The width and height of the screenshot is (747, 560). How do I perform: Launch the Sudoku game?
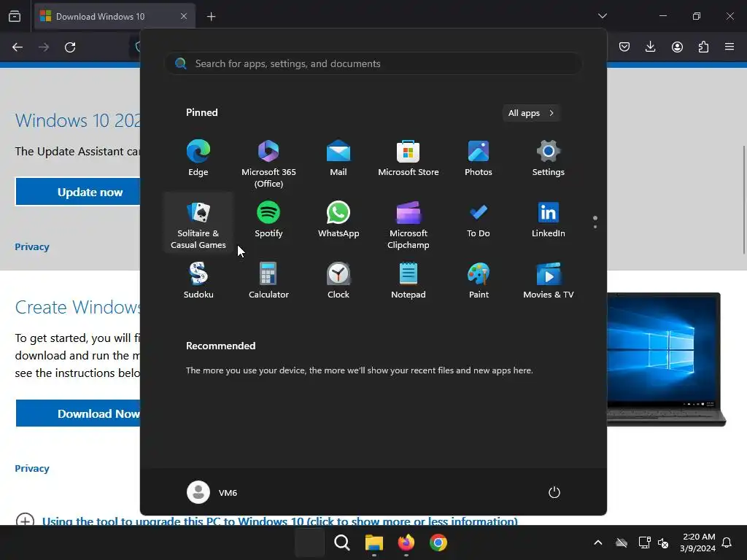[198, 281]
